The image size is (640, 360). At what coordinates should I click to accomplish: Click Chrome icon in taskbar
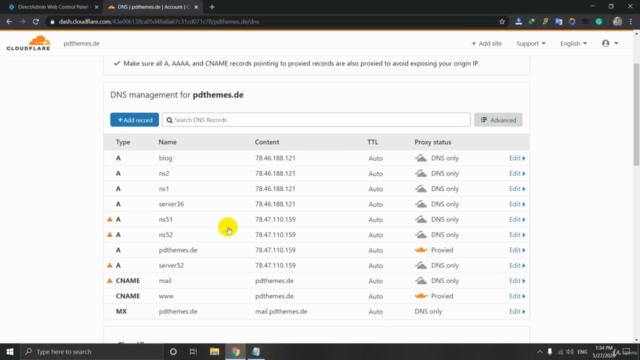point(235,351)
